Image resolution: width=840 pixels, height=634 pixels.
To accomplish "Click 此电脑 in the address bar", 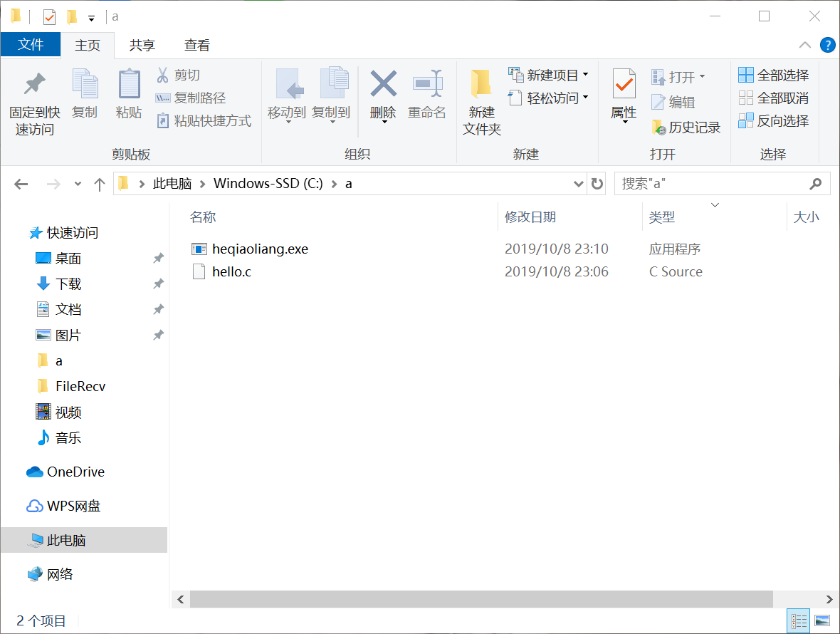I will [x=172, y=184].
